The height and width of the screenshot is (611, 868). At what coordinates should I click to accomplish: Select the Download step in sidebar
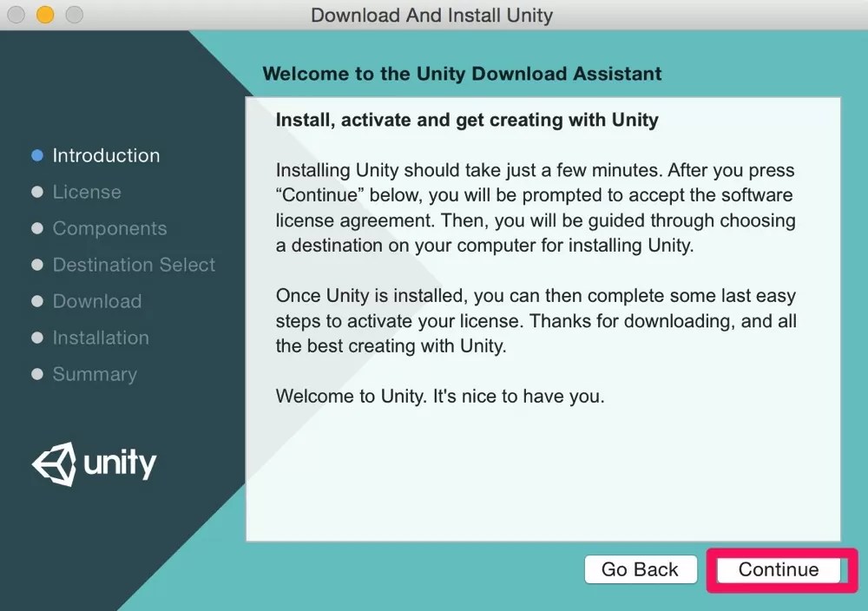[97, 301]
